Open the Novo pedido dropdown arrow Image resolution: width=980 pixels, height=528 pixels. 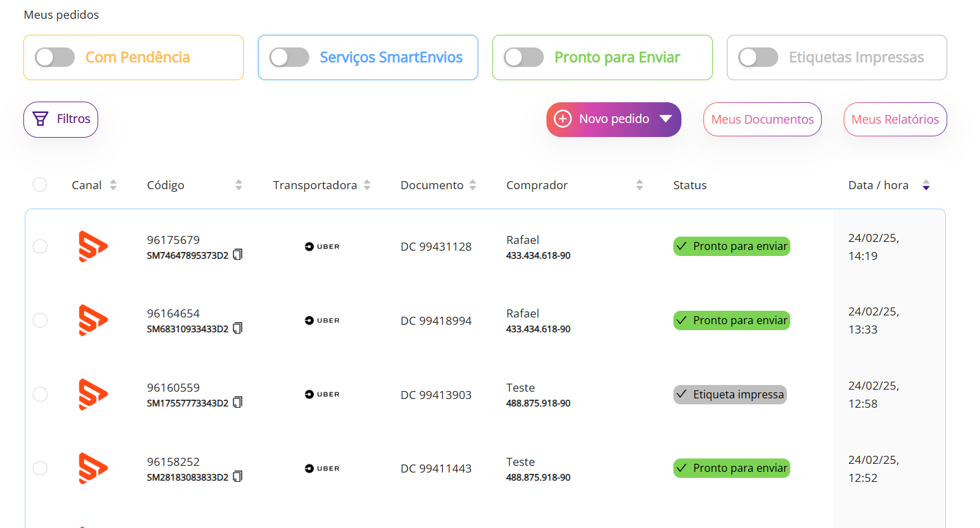pos(665,119)
